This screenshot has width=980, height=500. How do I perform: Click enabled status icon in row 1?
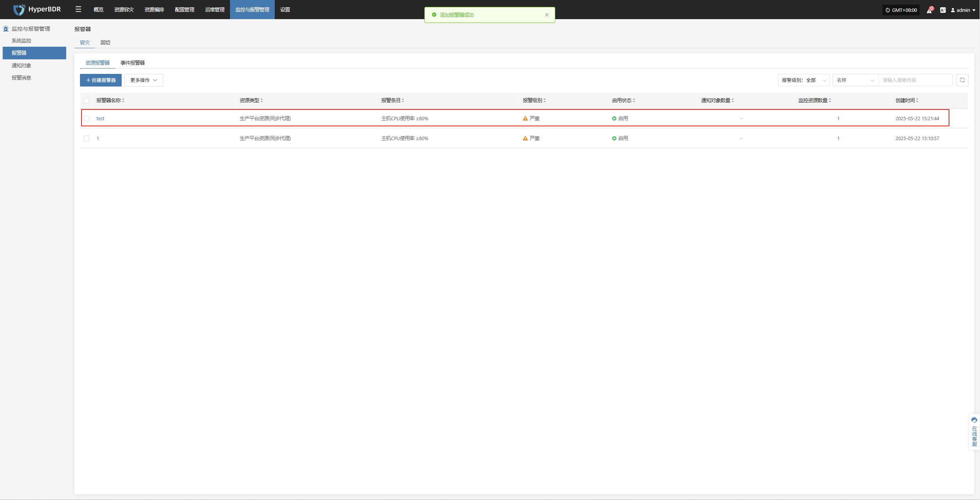[614, 139]
